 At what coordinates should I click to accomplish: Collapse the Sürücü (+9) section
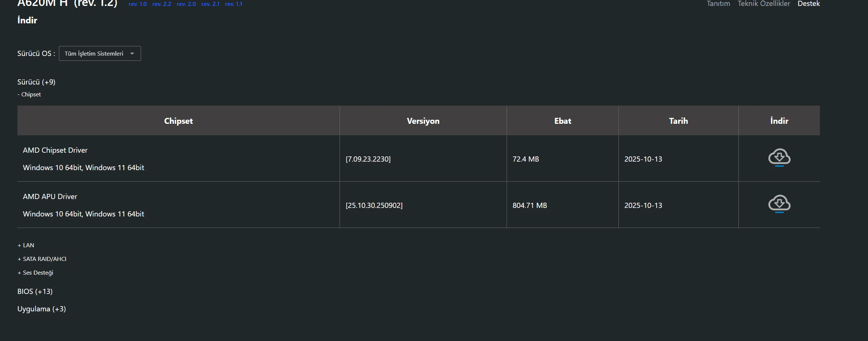point(36,82)
